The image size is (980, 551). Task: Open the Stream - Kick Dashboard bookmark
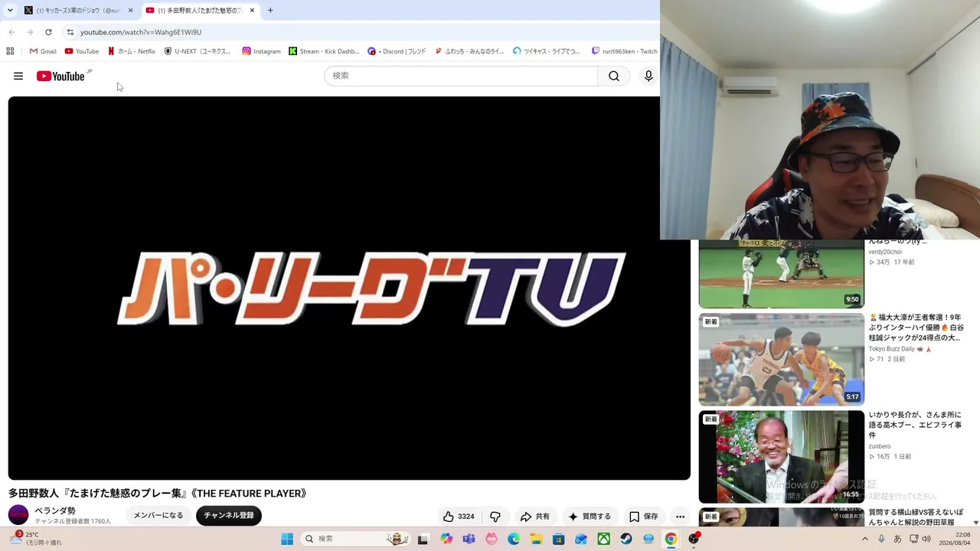click(x=324, y=51)
